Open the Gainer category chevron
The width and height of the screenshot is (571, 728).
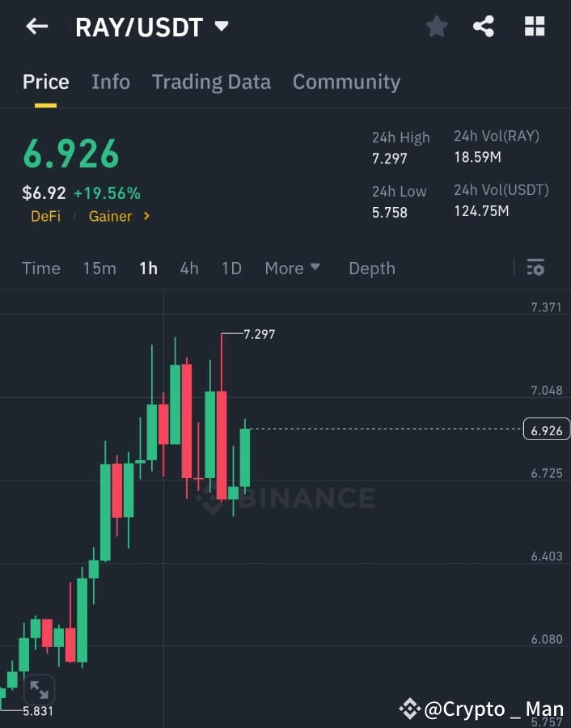pos(148,216)
